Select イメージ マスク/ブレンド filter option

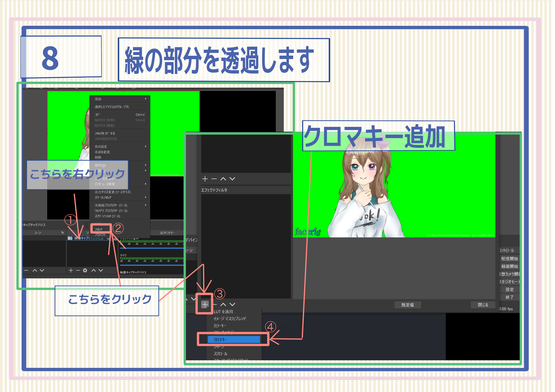point(230,319)
